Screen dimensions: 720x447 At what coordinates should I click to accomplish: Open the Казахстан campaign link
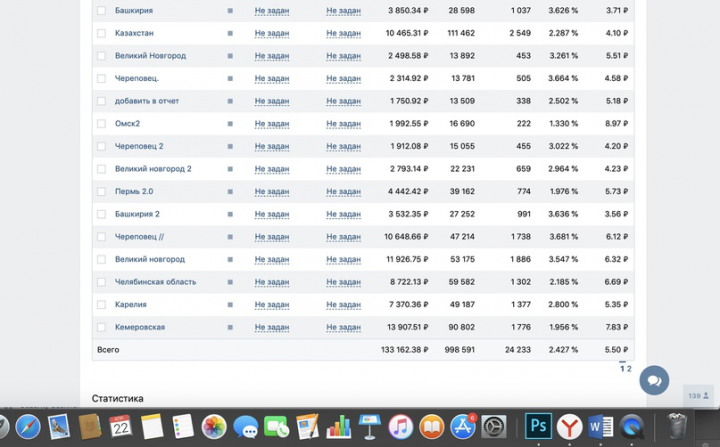[134, 33]
